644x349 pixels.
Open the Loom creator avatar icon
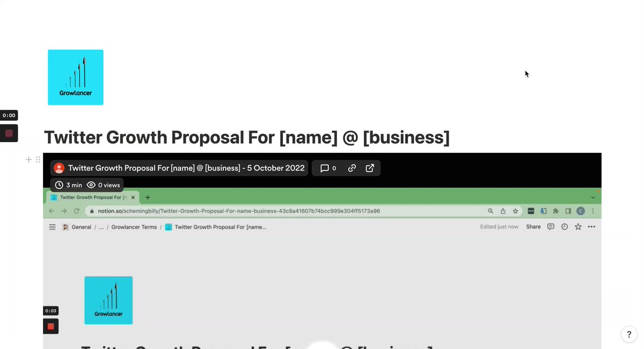[x=59, y=168]
